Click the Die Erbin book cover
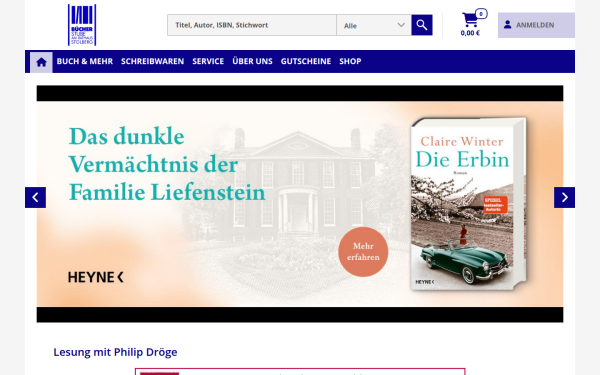This screenshot has width=600, height=375. pyautogui.click(x=468, y=204)
